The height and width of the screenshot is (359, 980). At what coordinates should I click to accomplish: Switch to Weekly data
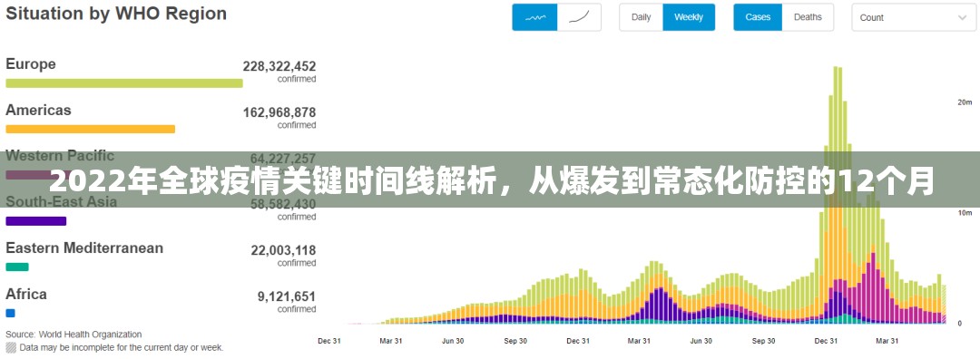click(x=689, y=17)
